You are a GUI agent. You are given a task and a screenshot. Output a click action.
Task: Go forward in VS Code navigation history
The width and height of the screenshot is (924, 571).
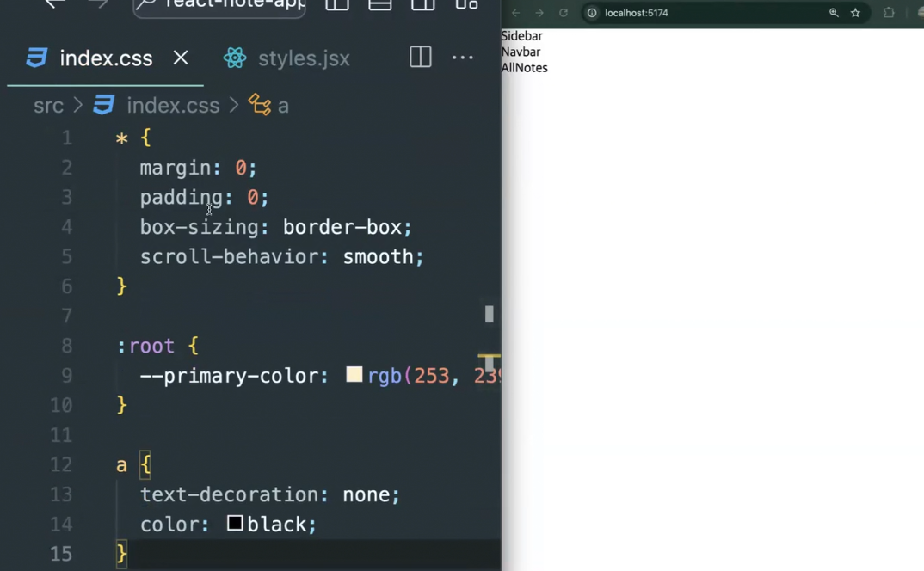point(98,3)
